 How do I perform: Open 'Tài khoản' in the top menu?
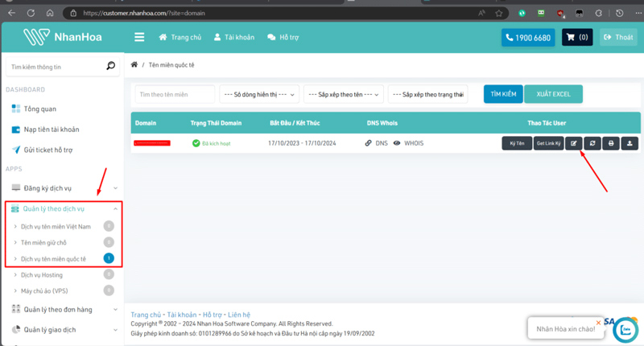[x=235, y=37]
